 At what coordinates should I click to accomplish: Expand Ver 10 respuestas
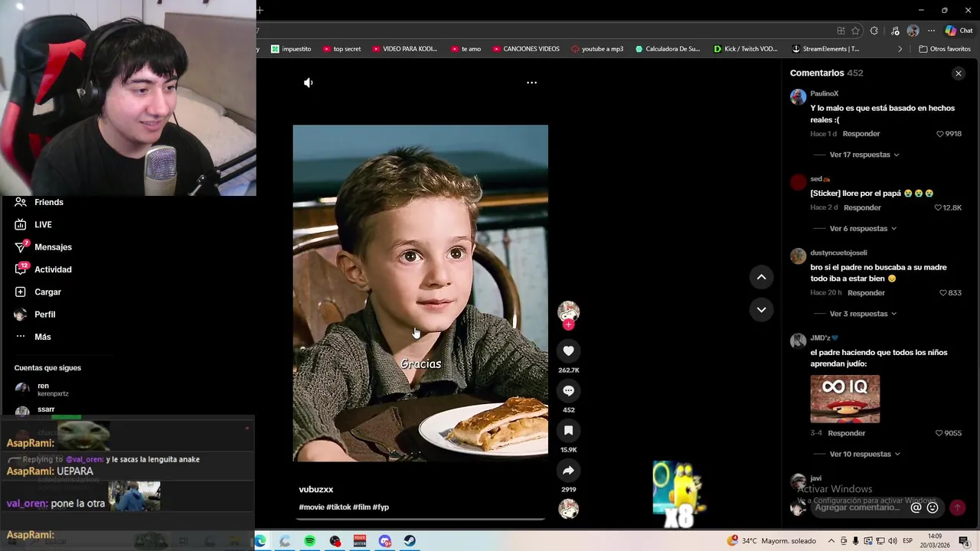tap(864, 455)
